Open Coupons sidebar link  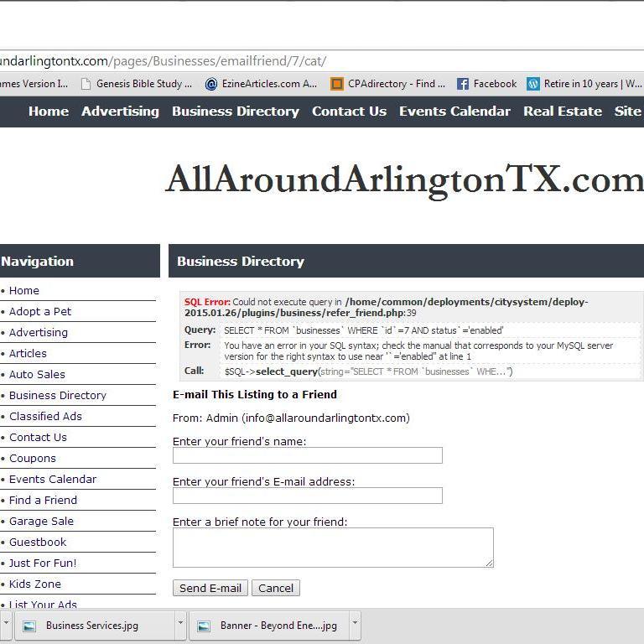click(x=33, y=459)
